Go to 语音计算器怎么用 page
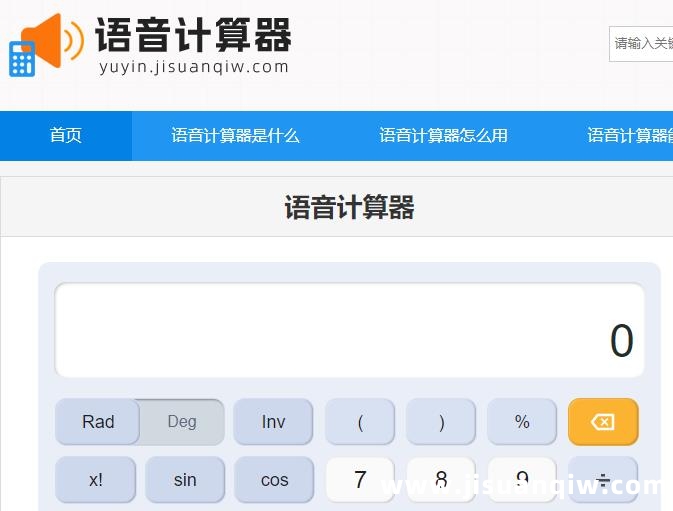 [x=443, y=136]
